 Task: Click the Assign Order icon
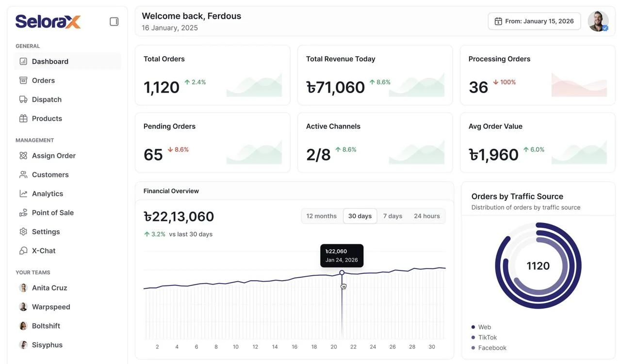point(23,156)
